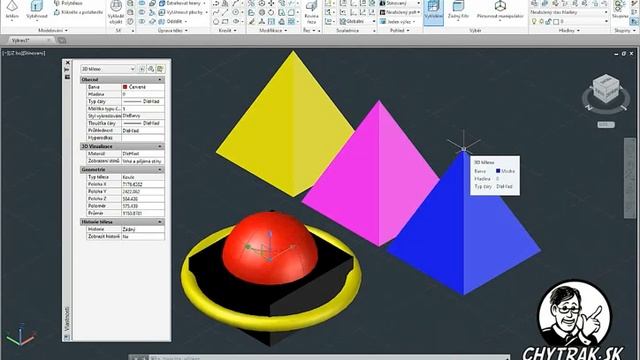Select the Move tool in Modifikace panel
Screen dimensions: 640x360
tap(271, 3)
